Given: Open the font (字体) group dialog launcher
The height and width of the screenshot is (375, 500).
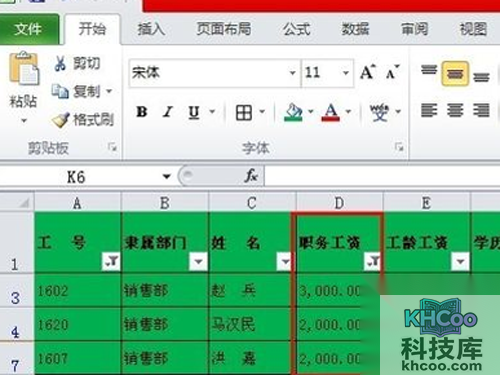Looking at the screenshot, I should 399,147.
